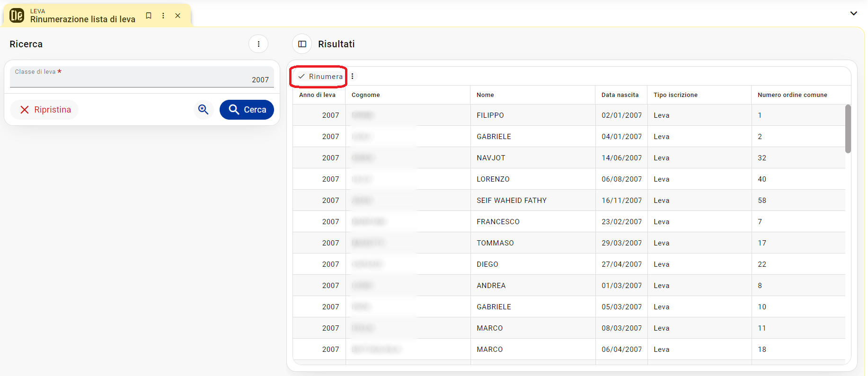Click order number 32 cell

pyautogui.click(x=798, y=158)
